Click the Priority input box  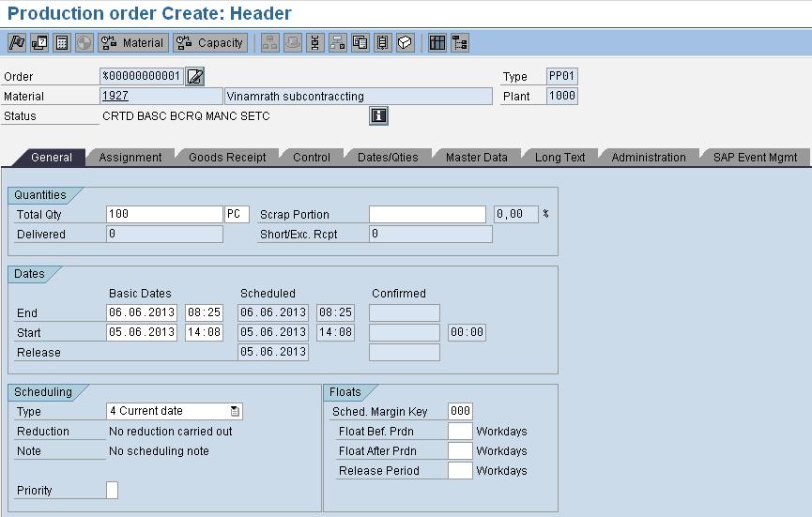113,490
